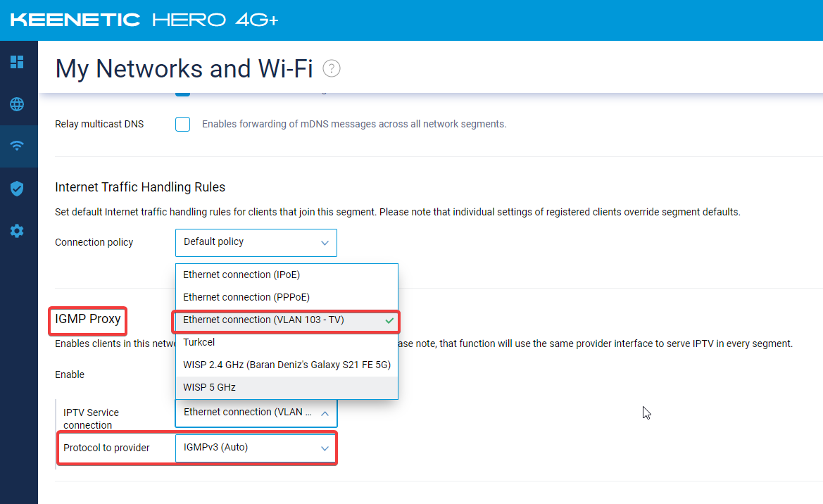Viewport: 823px width, 504px height.
Task: Collapse the IPTV Service connection dropdown
Action: [256, 412]
